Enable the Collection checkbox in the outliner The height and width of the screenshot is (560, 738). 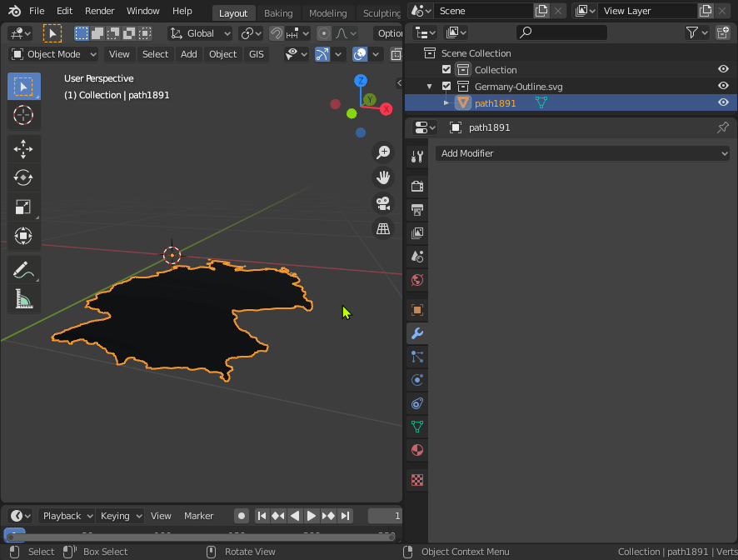(x=446, y=69)
